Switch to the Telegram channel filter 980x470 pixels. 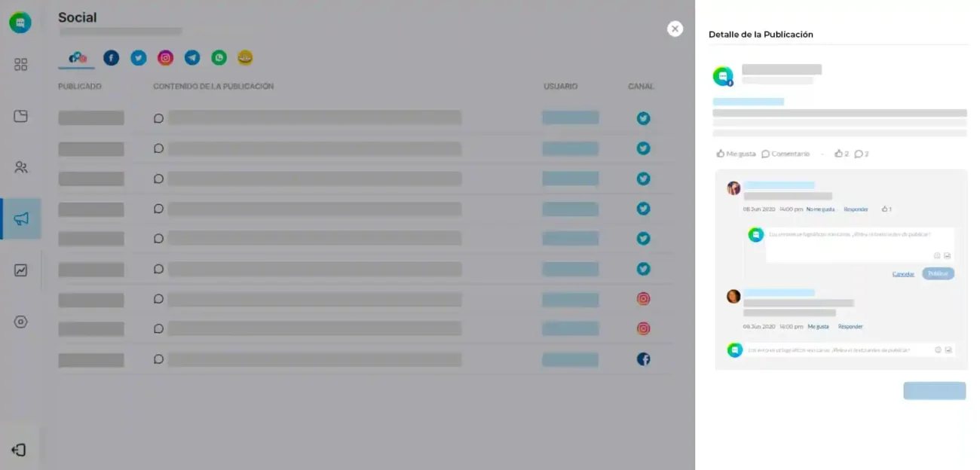tap(192, 58)
